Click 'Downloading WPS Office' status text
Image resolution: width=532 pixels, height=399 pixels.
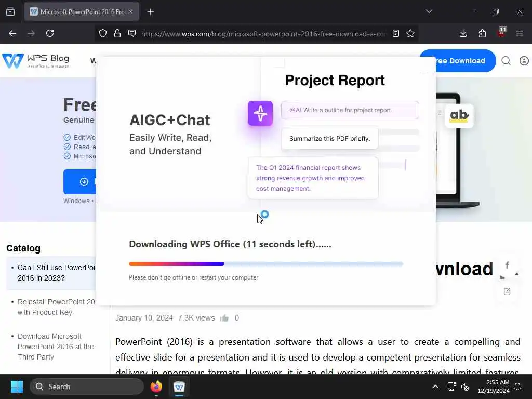[x=230, y=244]
